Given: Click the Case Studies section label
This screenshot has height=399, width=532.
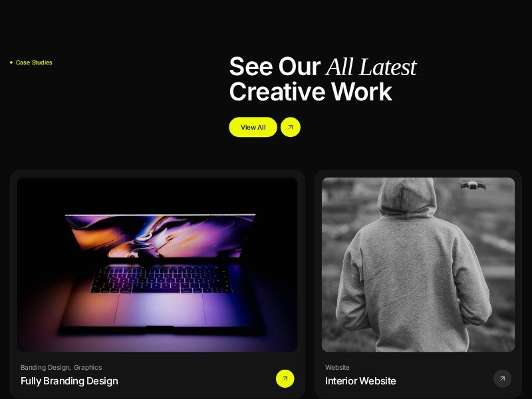Looking at the screenshot, I should [x=34, y=63].
